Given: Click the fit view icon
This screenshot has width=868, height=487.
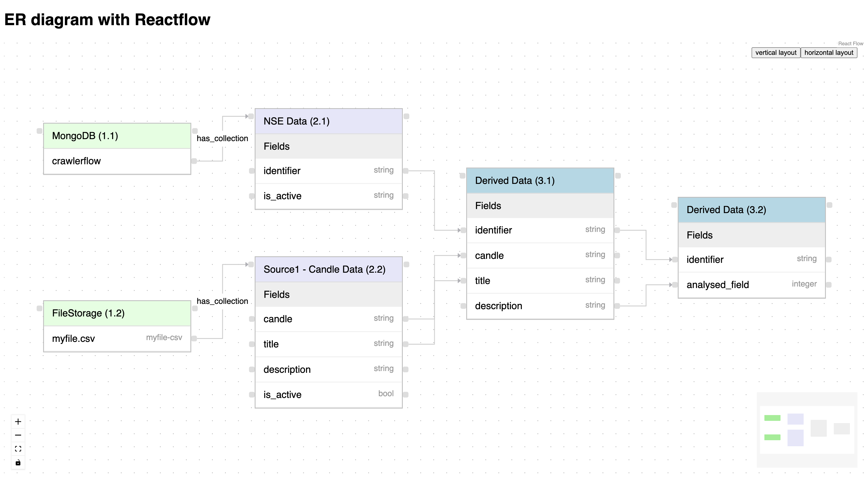Looking at the screenshot, I should 17,449.
